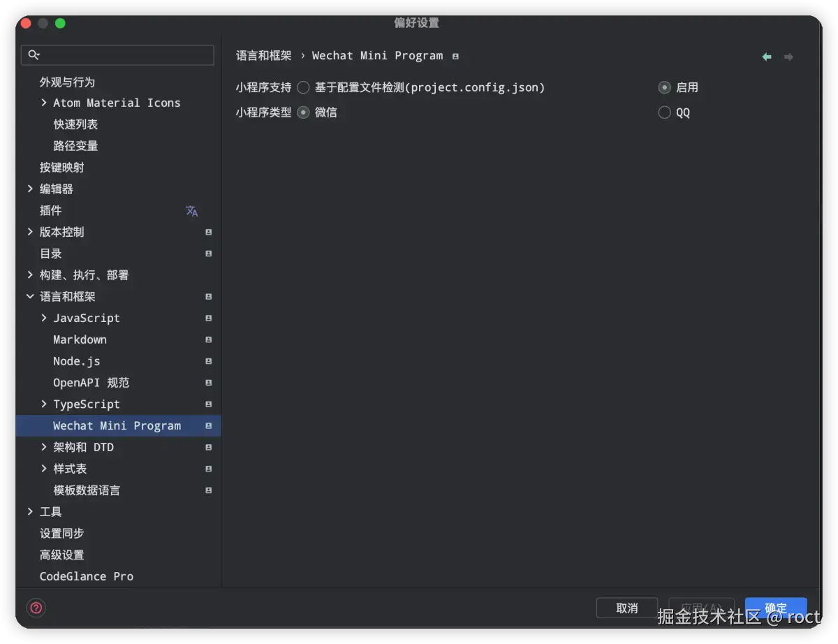Select OpenAPI 规范 in settings tree
Screen dimensions: 838x644
[91, 383]
